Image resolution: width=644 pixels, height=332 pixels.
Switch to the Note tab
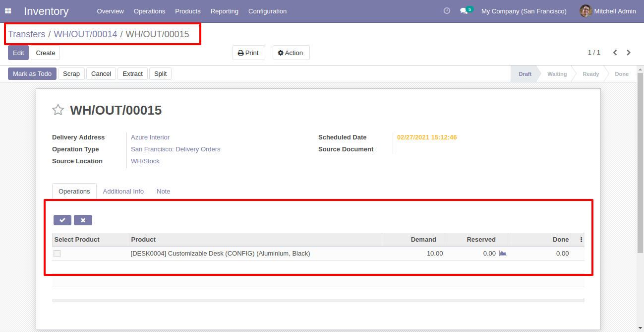click(163, 191)
